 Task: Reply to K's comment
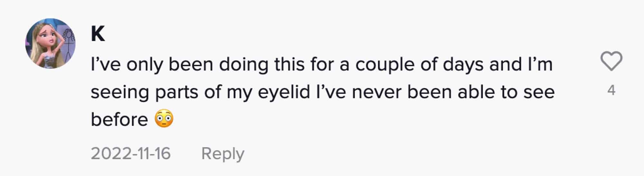click(223, 153)
